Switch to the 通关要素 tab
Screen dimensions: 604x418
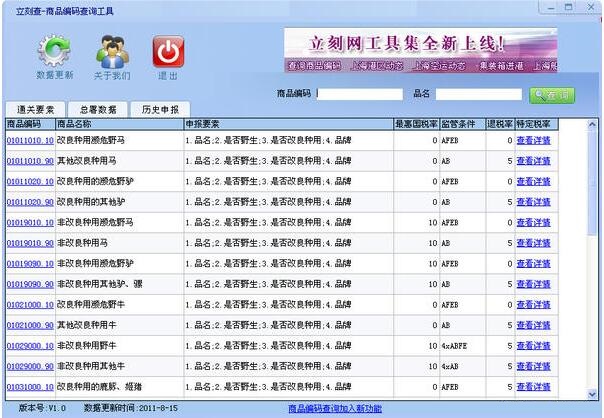pos(35,110)
